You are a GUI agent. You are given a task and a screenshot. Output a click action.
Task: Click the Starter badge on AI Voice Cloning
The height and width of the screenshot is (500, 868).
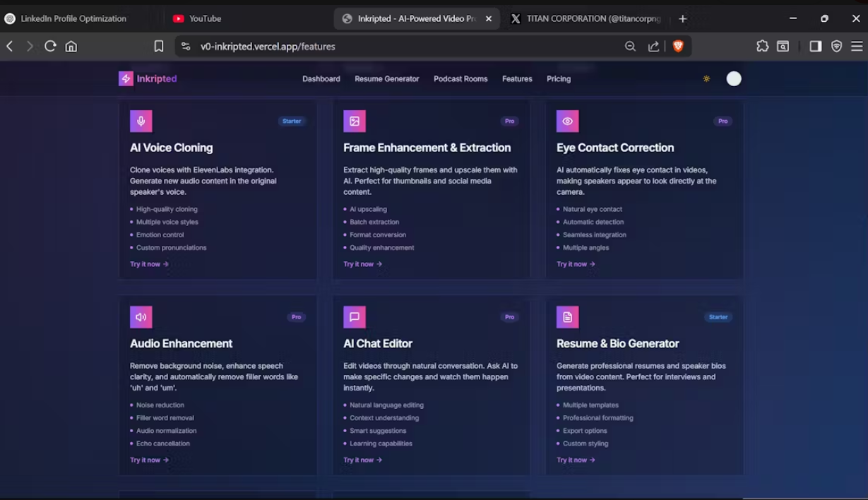click(x=292, y=121)
